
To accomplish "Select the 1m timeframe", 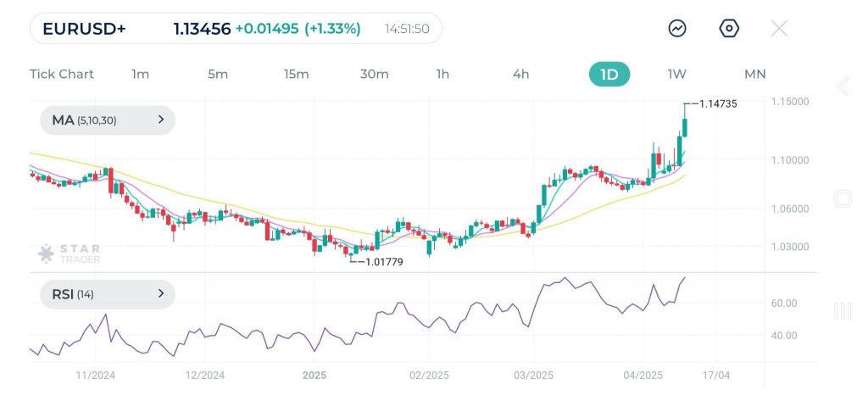I will [141, 75].
